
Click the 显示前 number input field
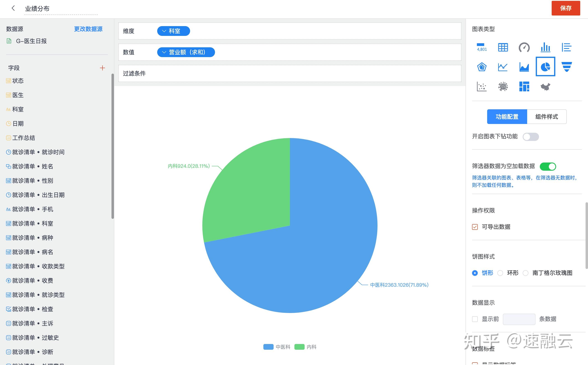(519, 319)
